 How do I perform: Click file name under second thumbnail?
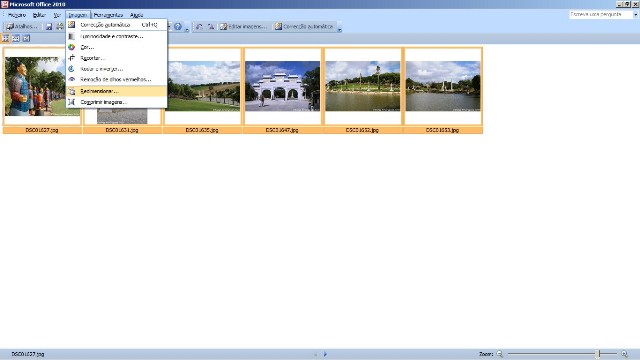point(122,130)
